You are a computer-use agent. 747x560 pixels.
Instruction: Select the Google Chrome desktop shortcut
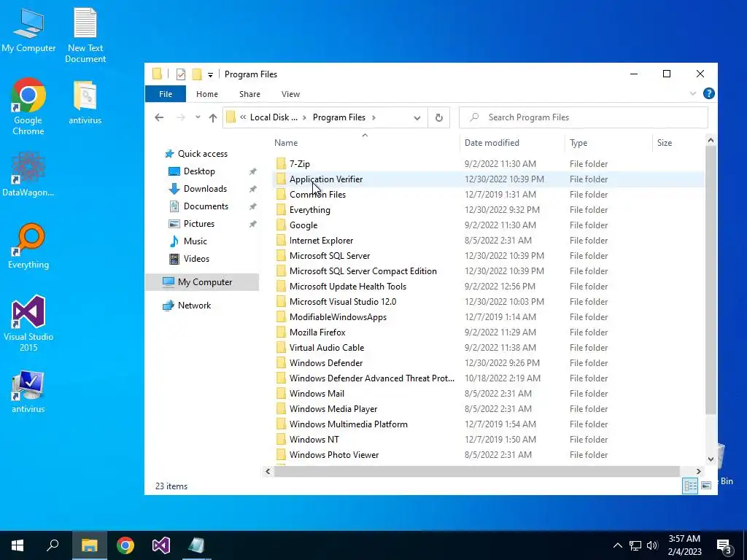(x=28, y=106)
